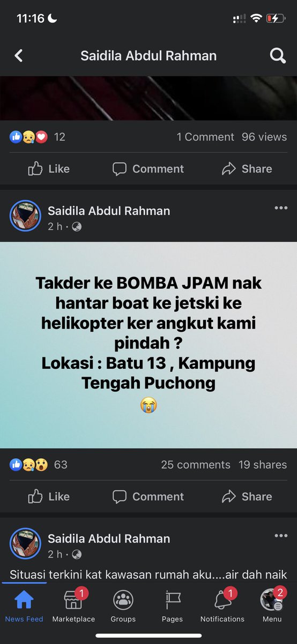Like the top video post
Image resolution: width=297 pixels, height=644 pixels.
(x=49, y=169)
